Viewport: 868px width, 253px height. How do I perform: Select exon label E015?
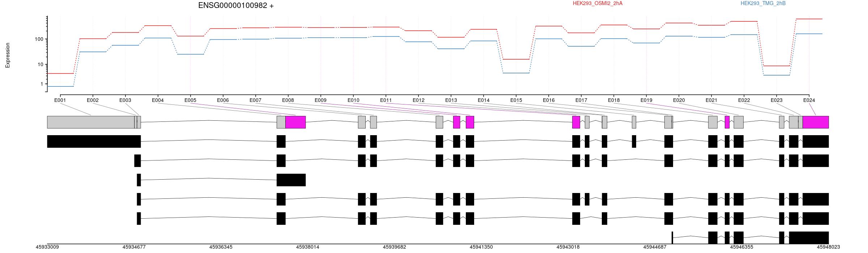(516, 100)
